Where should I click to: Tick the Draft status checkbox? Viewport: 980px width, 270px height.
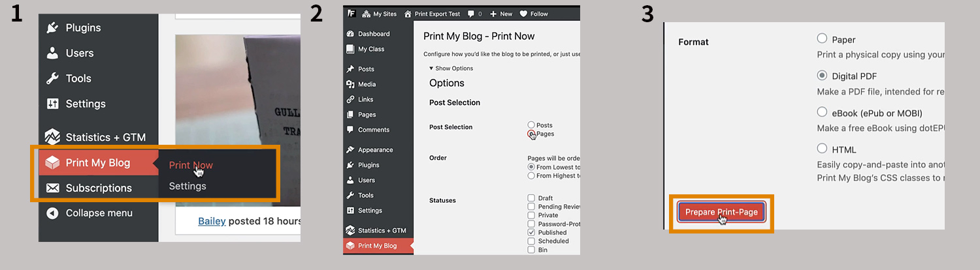coord(532,198)
